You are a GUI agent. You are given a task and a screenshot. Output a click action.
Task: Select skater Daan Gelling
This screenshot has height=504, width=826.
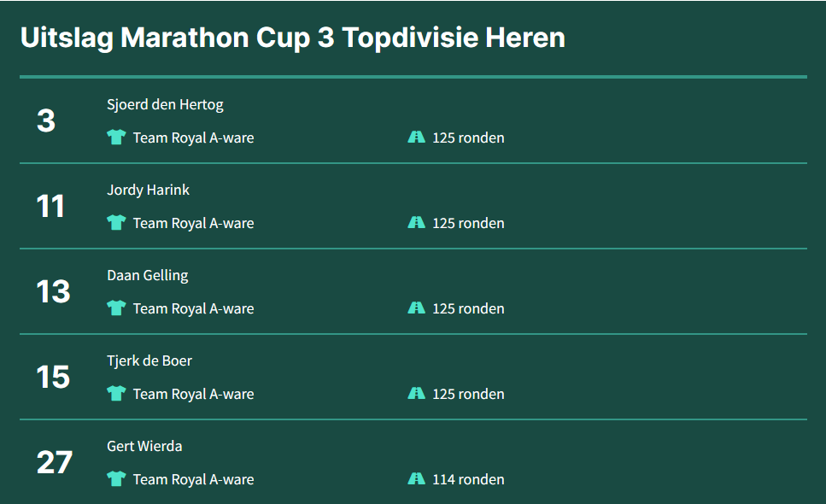point(148,275)
